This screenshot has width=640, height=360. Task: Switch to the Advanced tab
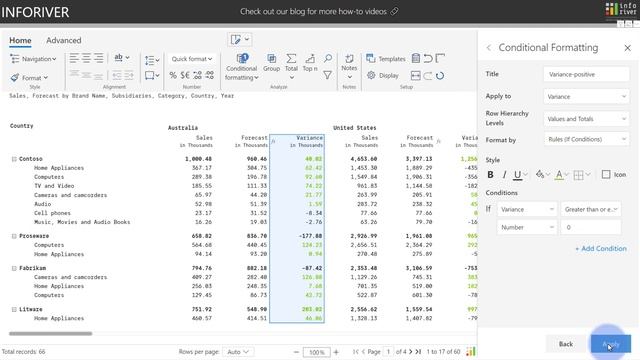pos(64,40)
